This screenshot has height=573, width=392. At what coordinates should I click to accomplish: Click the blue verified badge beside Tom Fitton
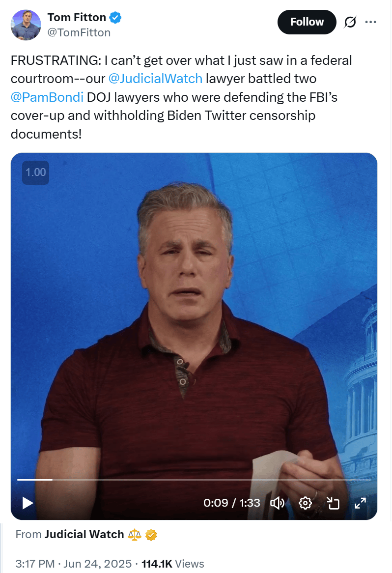coord(115,17)
